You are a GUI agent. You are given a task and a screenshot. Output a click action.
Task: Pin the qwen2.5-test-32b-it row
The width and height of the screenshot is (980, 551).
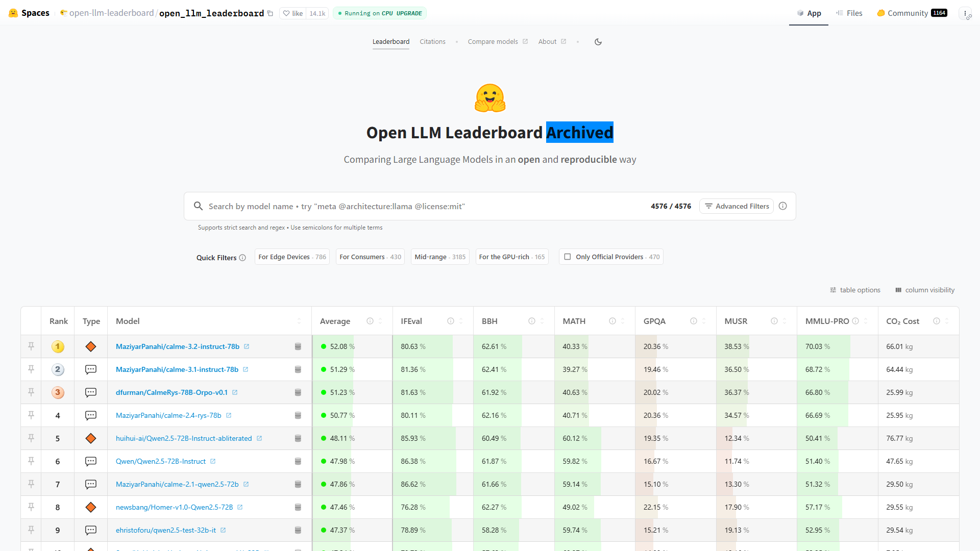click(x=31, y=530)
